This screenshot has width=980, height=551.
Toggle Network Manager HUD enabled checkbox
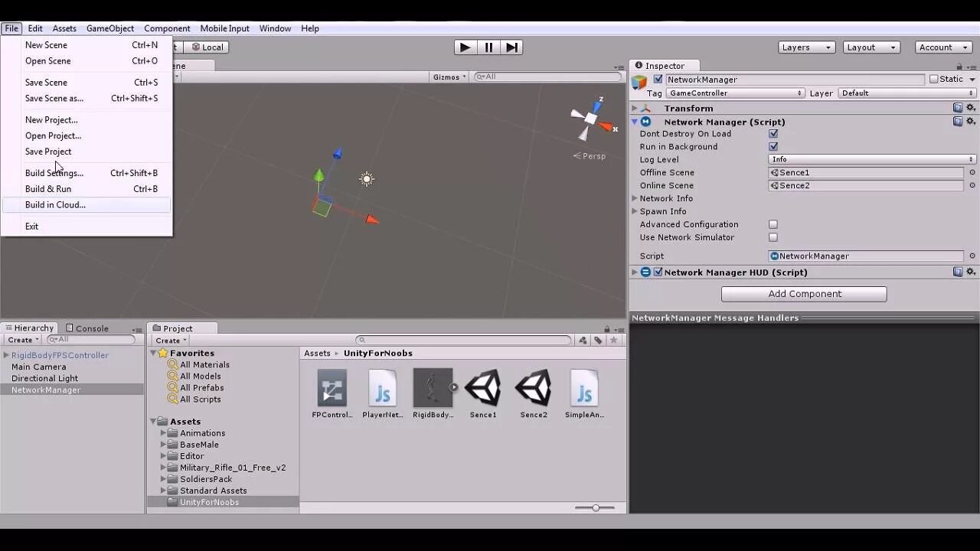(x=658, y=272)
